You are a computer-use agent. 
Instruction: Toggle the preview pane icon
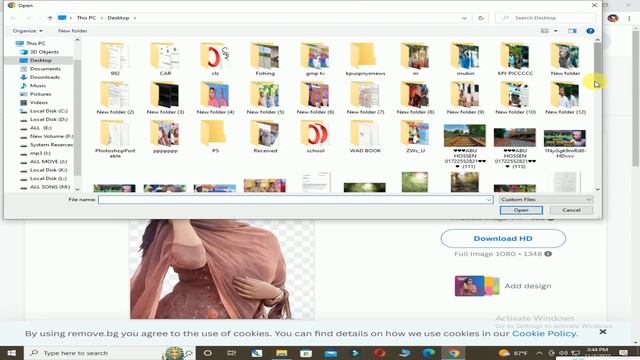click(x=572, y=31)
